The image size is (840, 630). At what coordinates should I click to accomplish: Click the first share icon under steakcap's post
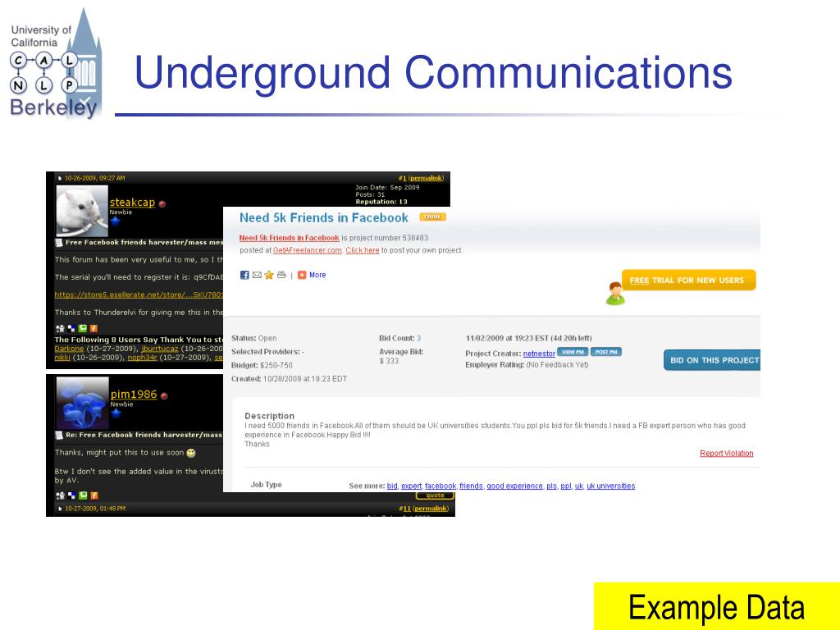[x=60, y=328]
